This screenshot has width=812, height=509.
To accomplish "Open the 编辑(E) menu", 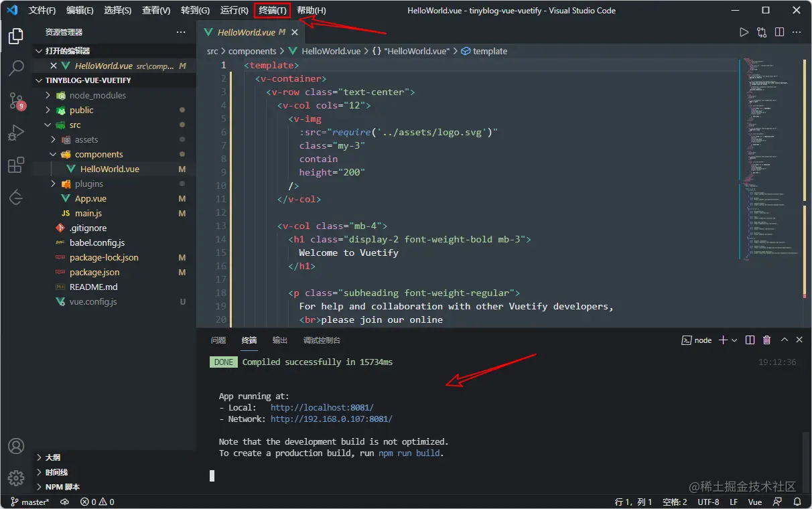I will (x=80, y=10).
